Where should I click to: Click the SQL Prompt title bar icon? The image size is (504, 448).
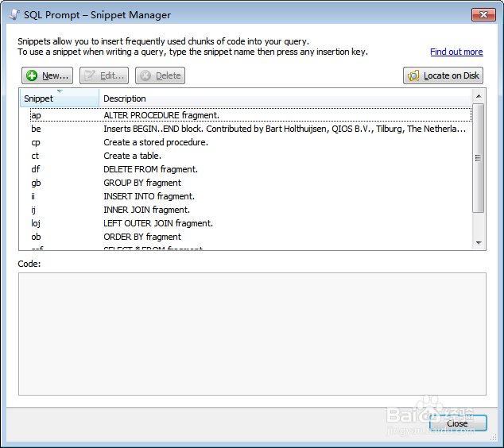click(14, 14)
